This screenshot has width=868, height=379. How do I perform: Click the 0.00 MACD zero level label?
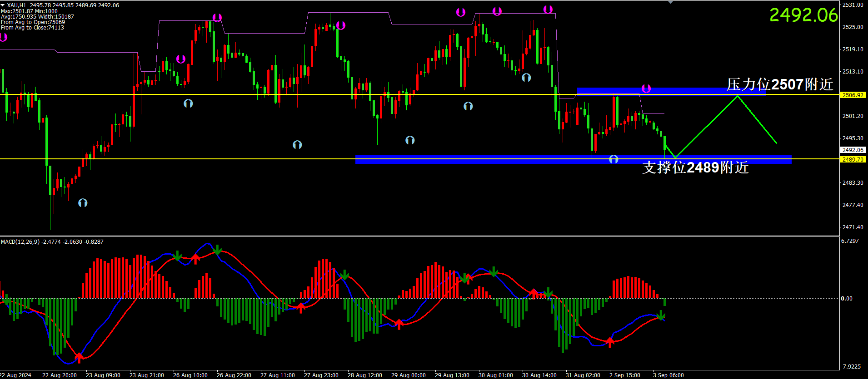(x=847, y=298)
